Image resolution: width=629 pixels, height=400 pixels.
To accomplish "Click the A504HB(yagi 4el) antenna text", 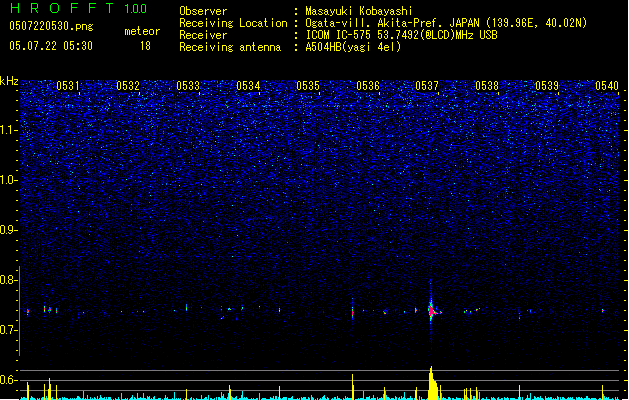I will pos(353,47).
